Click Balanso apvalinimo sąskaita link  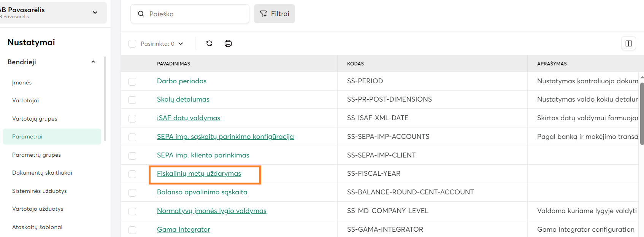click(x=202, y=192)
